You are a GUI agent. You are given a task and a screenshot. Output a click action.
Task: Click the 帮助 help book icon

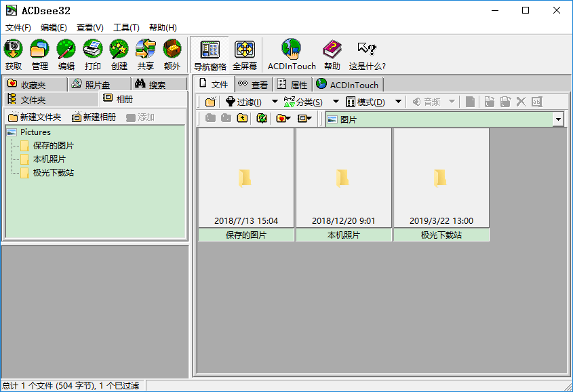pyautogui.click(x=332, y=55)
